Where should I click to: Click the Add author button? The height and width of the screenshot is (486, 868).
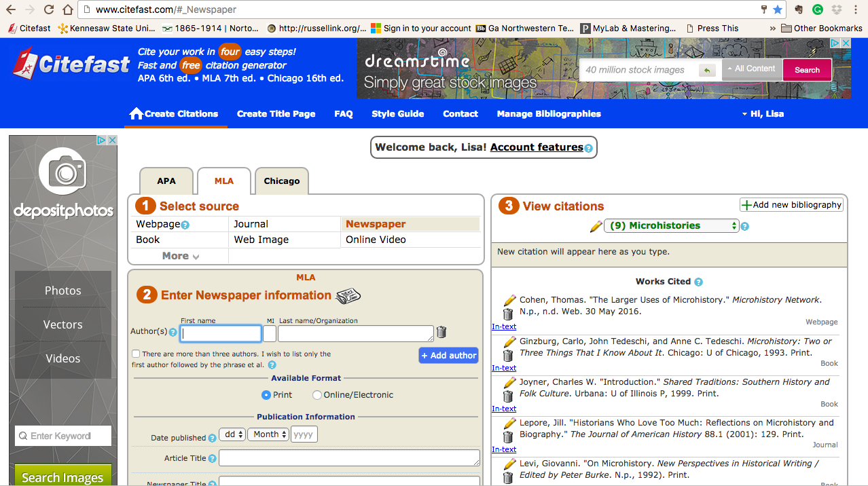tap(448, 356)
